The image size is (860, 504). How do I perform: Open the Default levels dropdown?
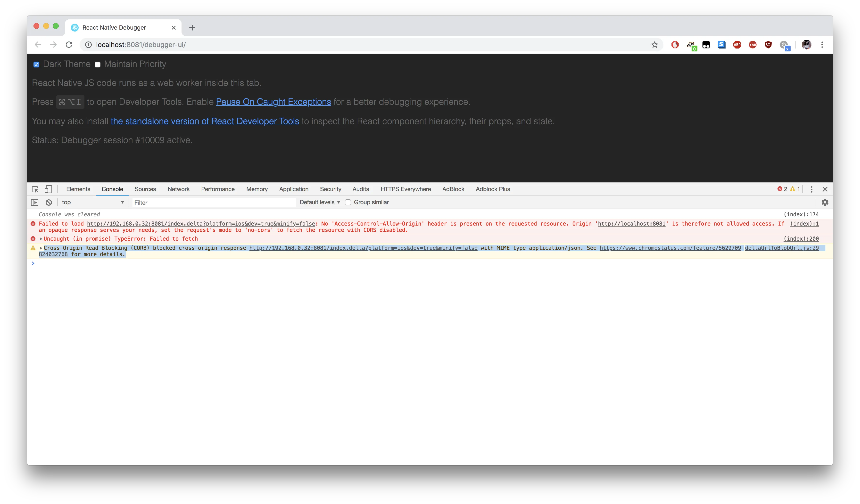320,202
